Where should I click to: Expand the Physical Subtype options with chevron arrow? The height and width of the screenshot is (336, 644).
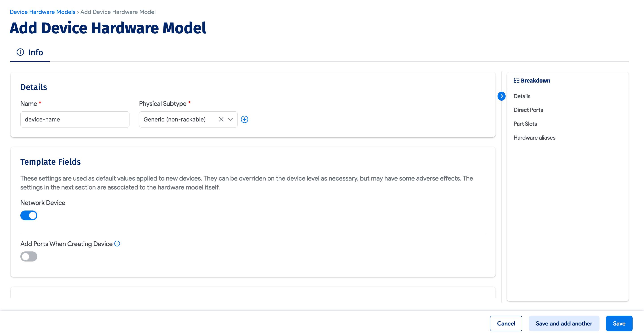[x=230, y=119]
